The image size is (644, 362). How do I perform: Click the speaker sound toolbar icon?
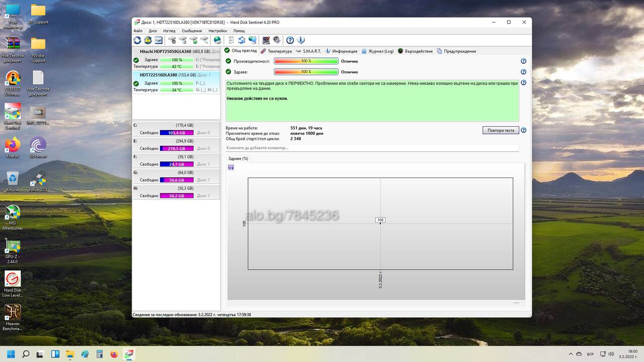[276, 40]
